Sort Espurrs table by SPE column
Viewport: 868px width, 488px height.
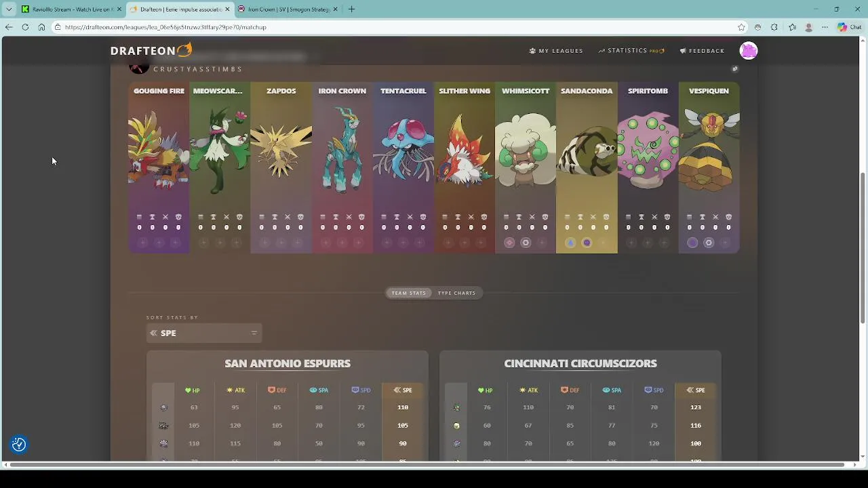click(403, 390)
